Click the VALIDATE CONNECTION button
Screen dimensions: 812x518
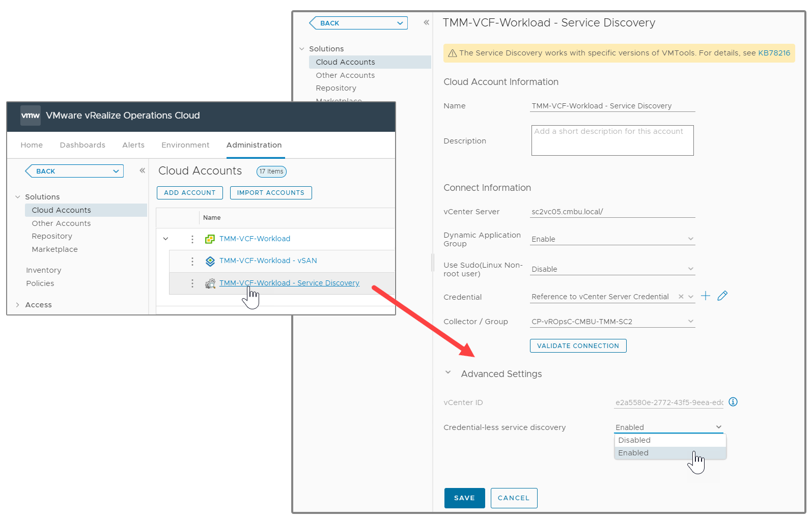click(578, 346)
